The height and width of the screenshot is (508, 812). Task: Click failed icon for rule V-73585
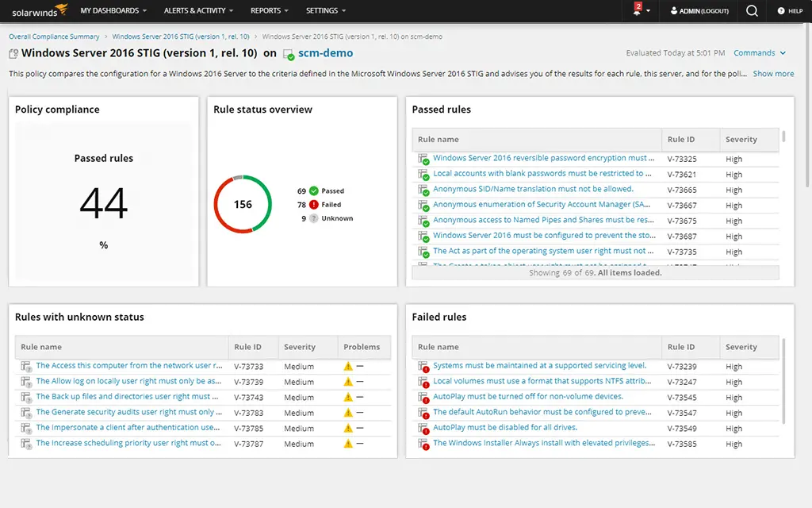(x=423, y=444)
